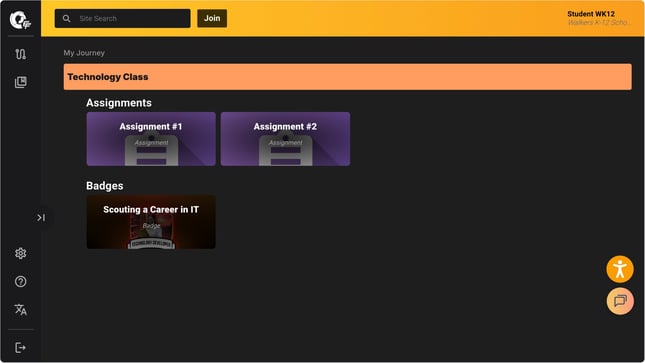Open the app logo home icon

[x=20, y=20]
